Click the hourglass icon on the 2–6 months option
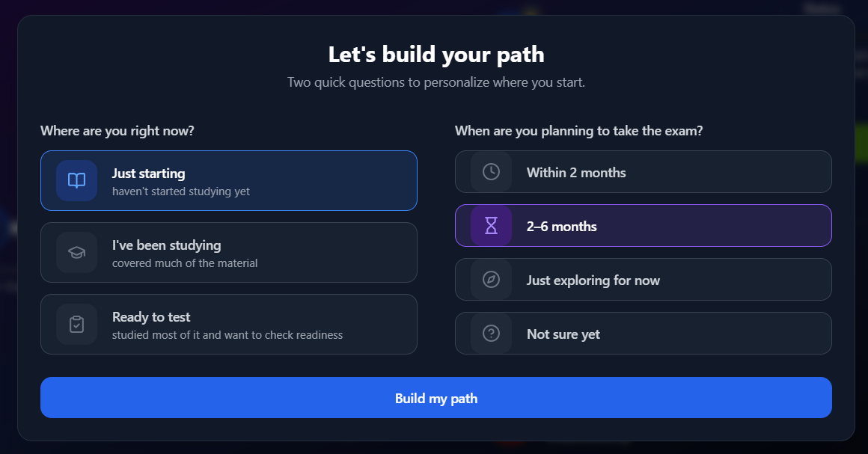This screenshot has height=454, width=868. (x=490, y=225)
